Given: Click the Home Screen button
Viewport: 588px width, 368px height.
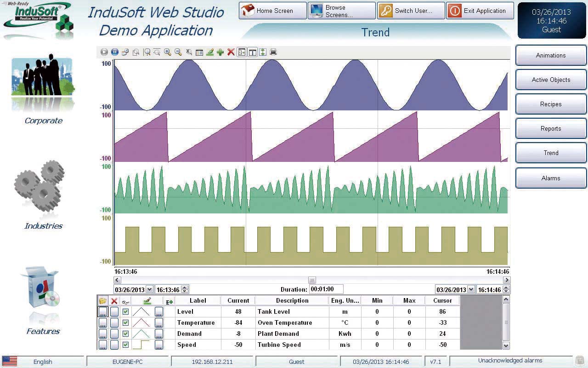Looking at the screenshot, I should (273, 11).
